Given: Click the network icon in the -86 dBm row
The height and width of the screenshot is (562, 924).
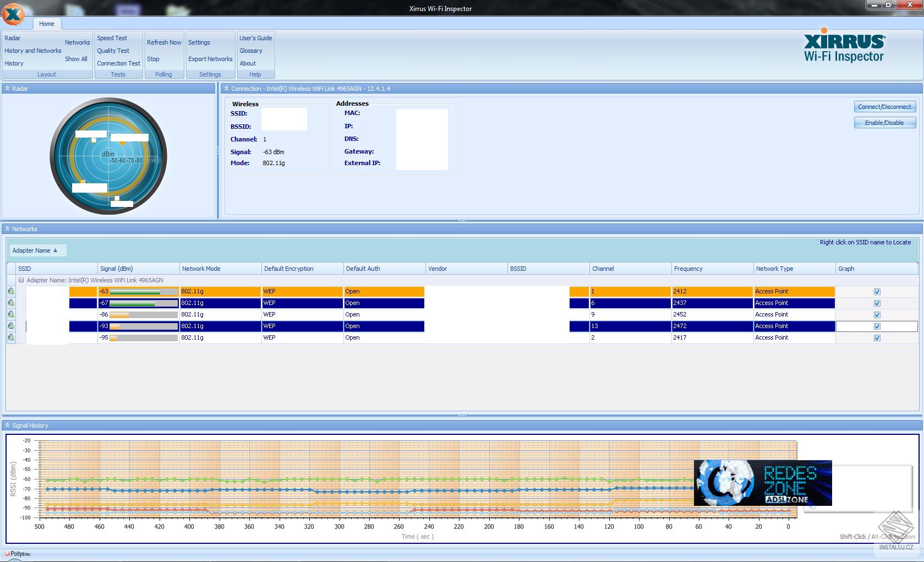Looking at the screenshot, I should coord(11,314).
